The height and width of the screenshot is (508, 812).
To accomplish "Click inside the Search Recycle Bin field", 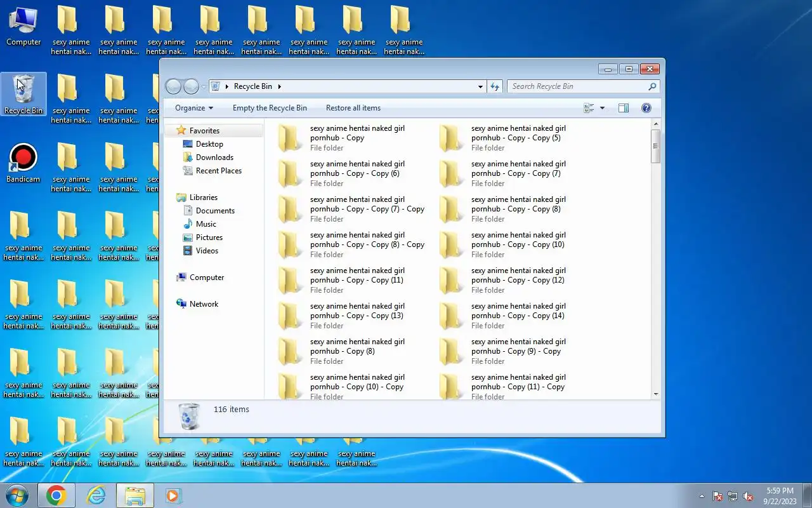I will pyautogui.click(x=582, y=86).
